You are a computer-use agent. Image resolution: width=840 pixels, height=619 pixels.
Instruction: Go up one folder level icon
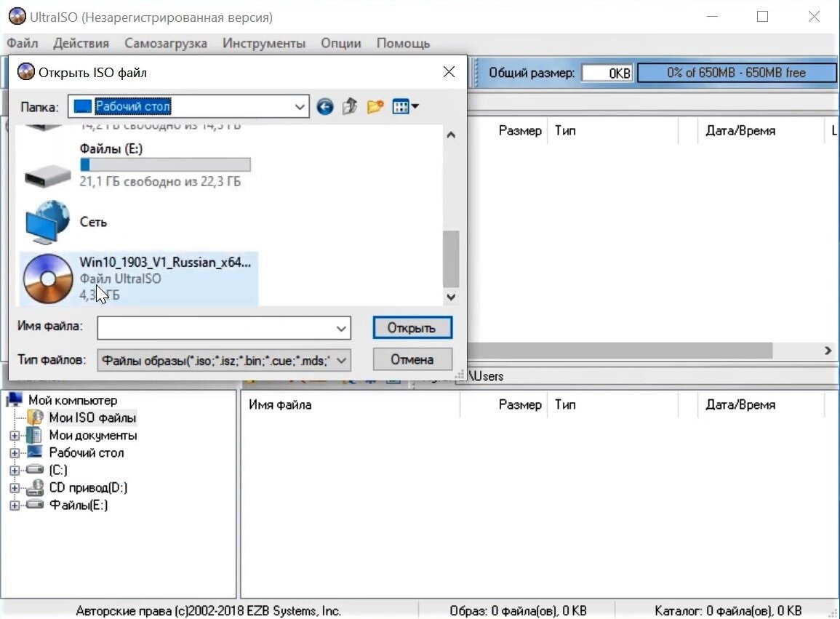(350, 107)
